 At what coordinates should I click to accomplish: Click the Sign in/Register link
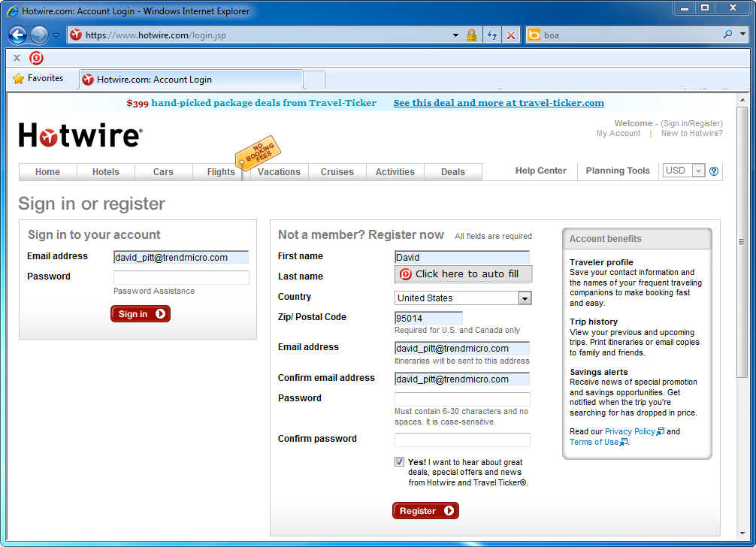tap(691, 123)
